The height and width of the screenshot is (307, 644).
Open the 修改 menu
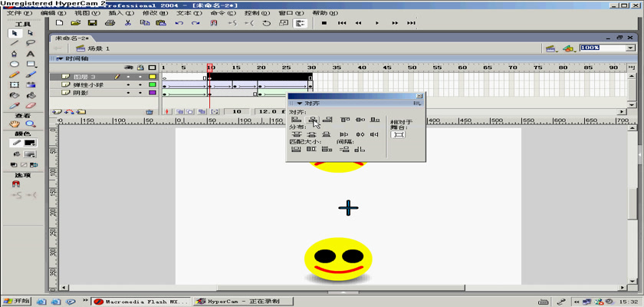tap(155, 13)
